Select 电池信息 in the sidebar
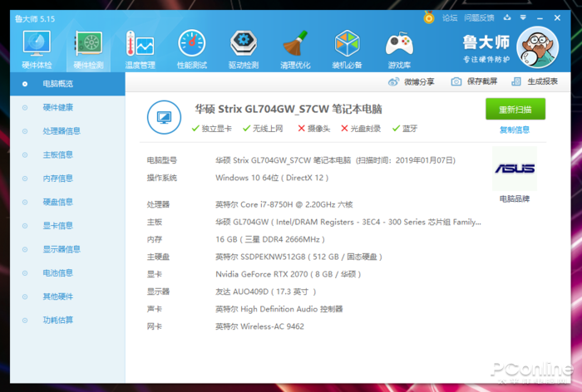Image resolution: width=582 pixels, height=392 pixels. click(67, 273)
